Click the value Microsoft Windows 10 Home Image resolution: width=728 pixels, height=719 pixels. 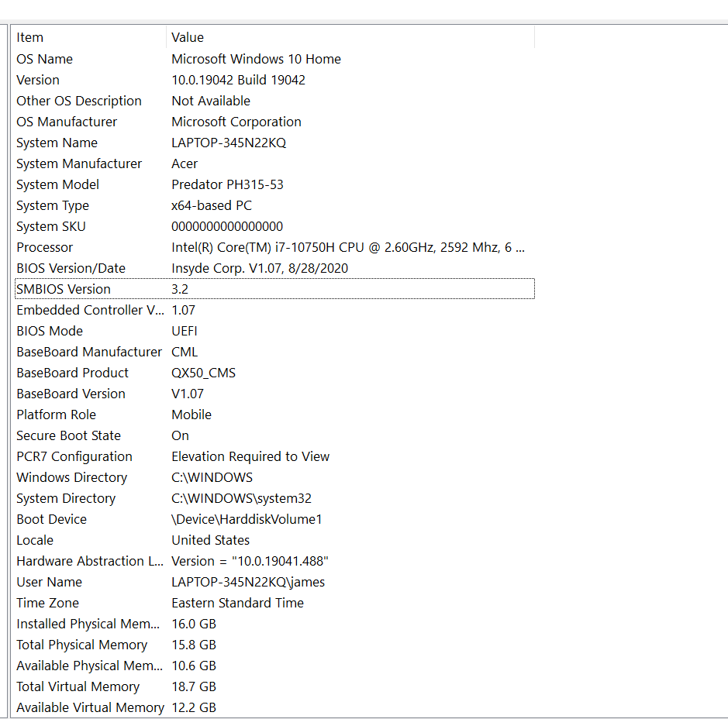coord(257,59)
